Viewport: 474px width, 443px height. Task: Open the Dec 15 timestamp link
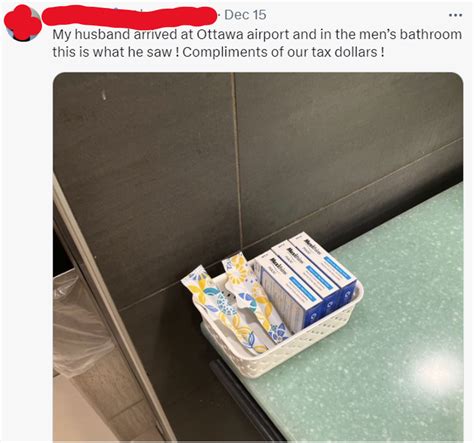(x=245, y=15)
